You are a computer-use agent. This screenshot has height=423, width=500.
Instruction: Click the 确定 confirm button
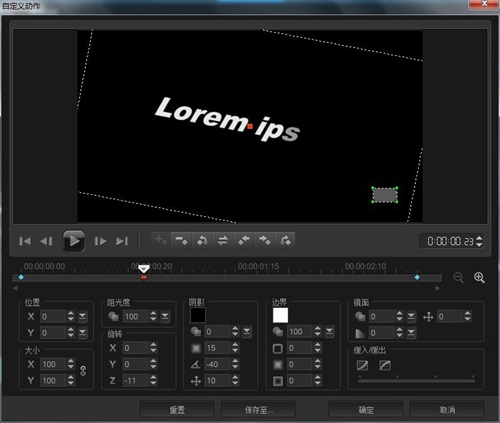(x=366, y=410)
